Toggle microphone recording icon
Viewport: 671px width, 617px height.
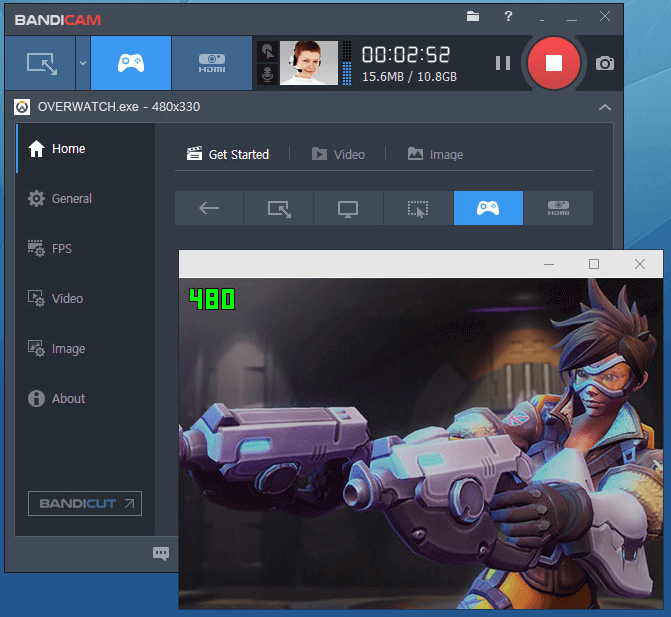267,75
